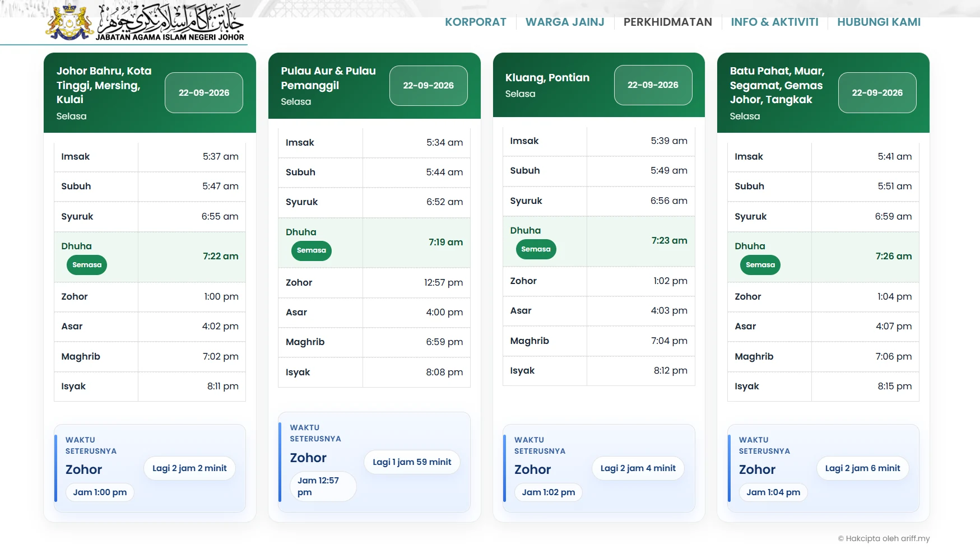Click 'Pulau Aur & Pulau Pemanggil' heading

[328, 78]
